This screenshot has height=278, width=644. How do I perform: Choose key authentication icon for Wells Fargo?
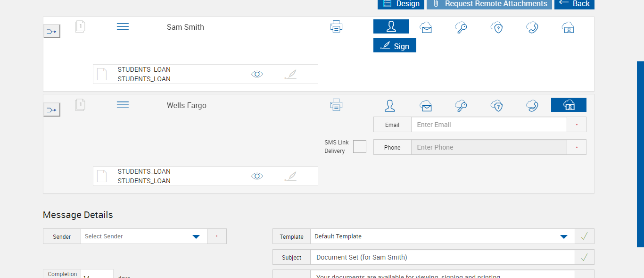coord(461,105)
